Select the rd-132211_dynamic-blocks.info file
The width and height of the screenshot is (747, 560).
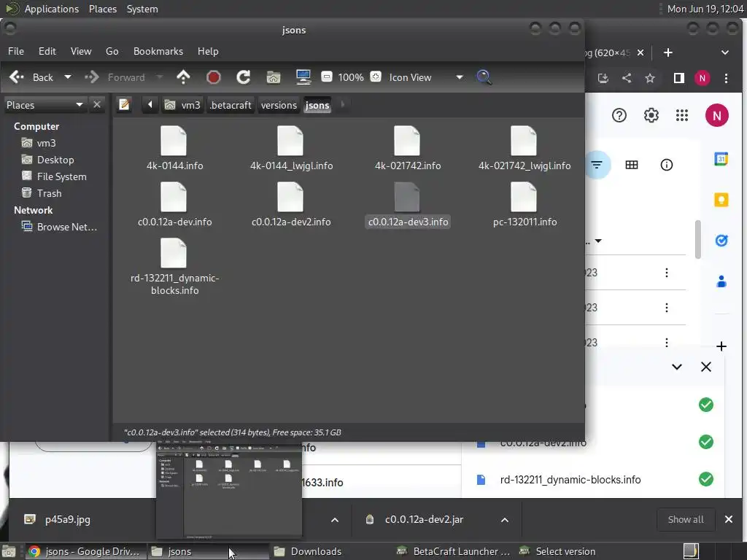pyautogui.click(x=174, y=267)
